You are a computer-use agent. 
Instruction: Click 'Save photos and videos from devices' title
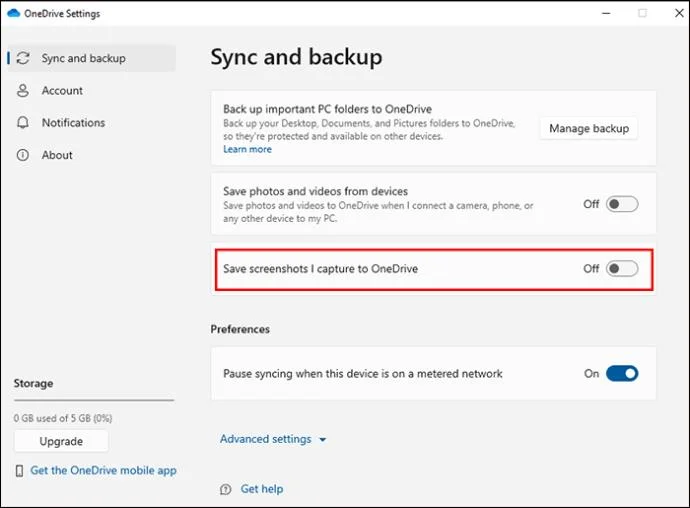[315, 191]
